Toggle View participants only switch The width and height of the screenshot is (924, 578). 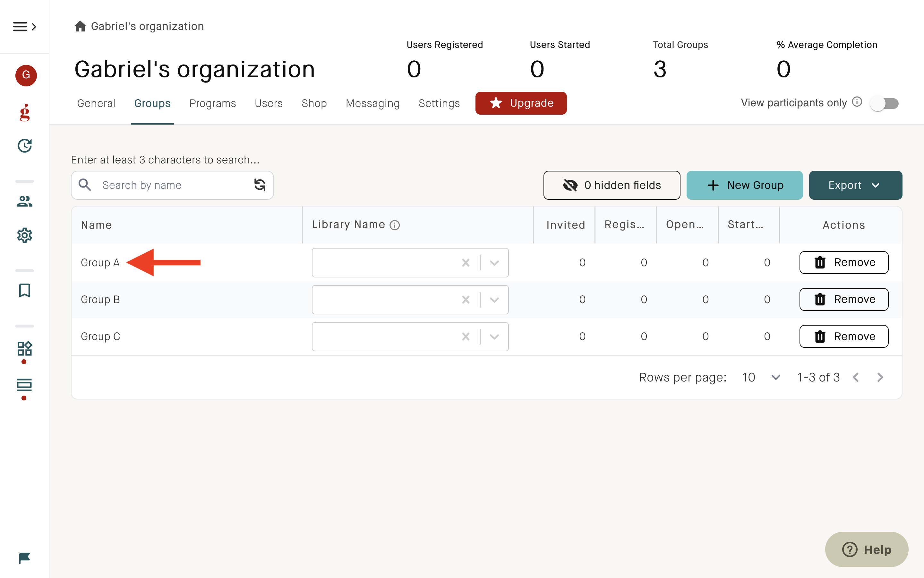click(x=884, y=104)
